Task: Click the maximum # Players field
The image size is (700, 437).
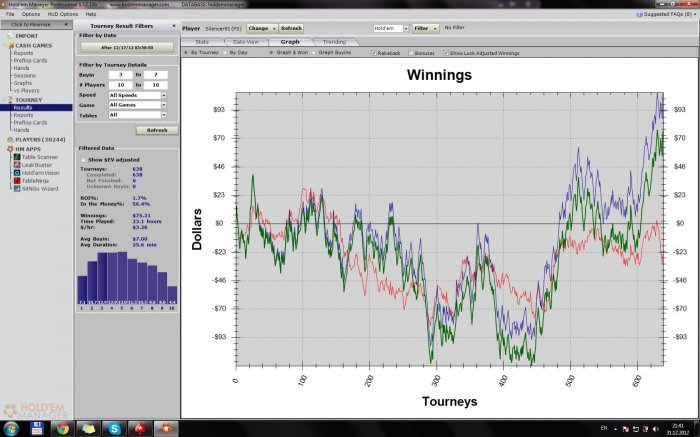Action: 155,85
